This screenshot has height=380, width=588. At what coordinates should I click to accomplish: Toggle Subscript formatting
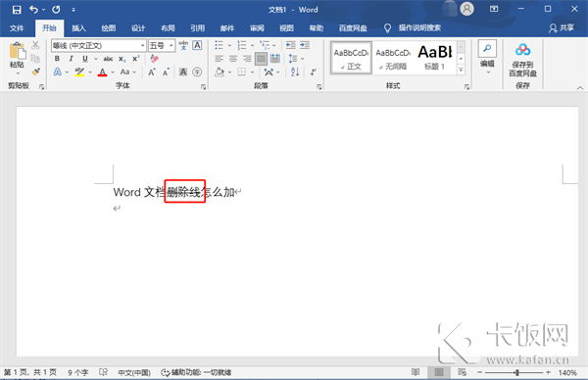click(x=122, y=59)
